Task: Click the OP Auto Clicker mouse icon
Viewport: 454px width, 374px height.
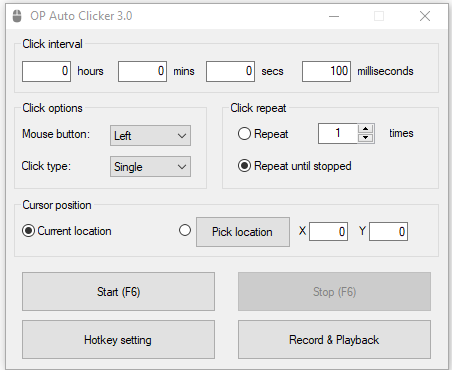Action: point(17,16)
